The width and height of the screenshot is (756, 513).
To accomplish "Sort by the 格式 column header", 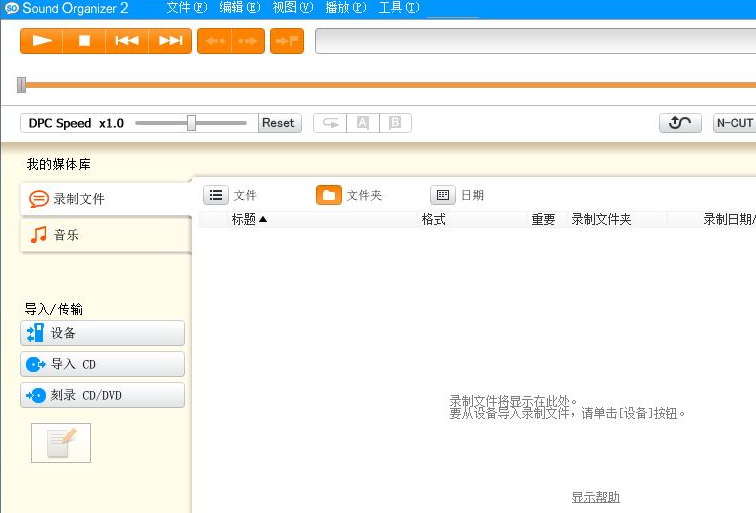I will [472, 219].
